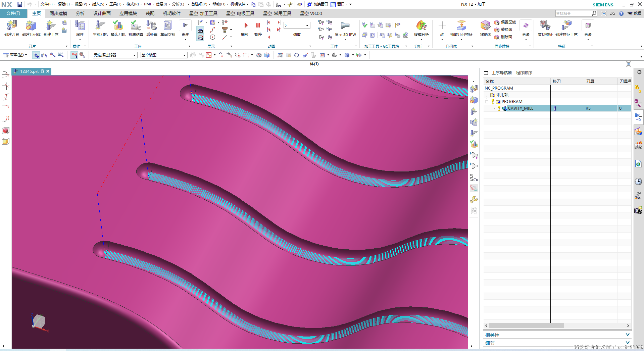Click the navigator settings gear icon
644x351 pixels.
(639, 72)
